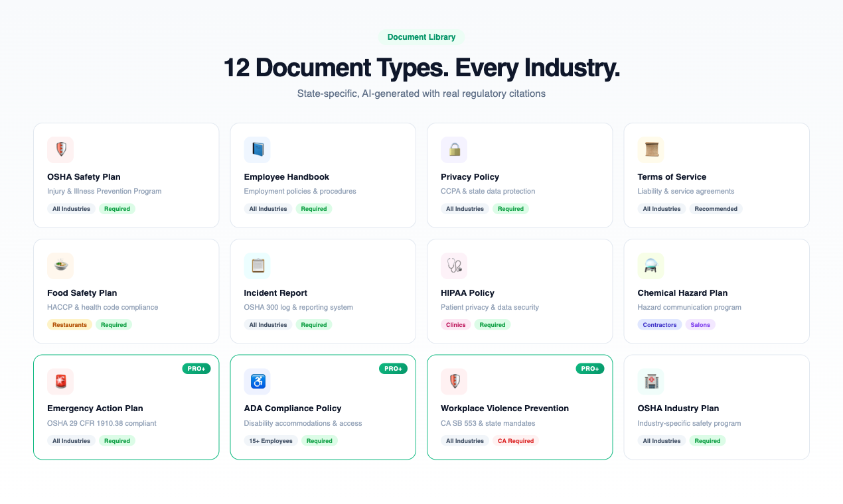Click the Emergency Action Plan first-aid icon
Viewport: 843px width, 504px height.
(60, 381)
